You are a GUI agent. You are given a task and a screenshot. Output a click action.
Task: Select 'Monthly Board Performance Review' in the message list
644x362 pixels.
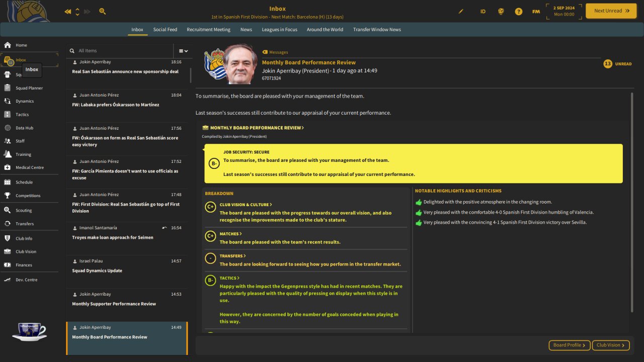[126, 338]
